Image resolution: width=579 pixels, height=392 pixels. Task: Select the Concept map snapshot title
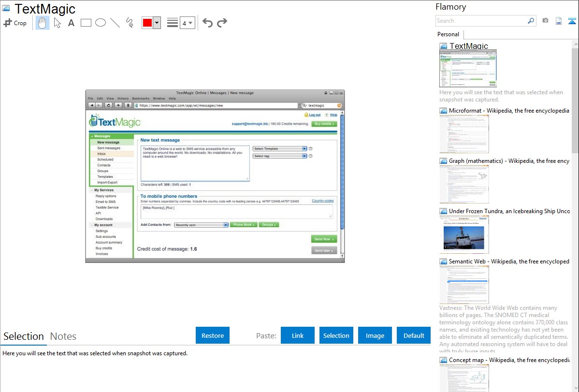pyautogui.click(x=509, y=360)
